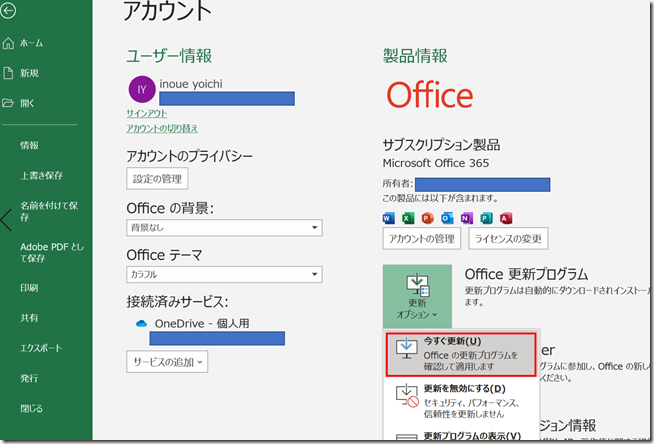Image resolution: width=654 pixels, height=444 pixels.
Task: Click 閉じる (Close) in sidebar
Action: (31, 408)
